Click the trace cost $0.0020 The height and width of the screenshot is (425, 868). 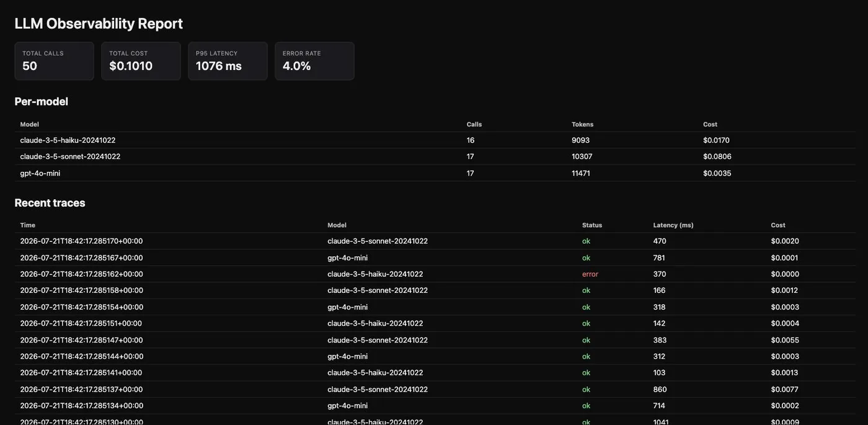785,241
